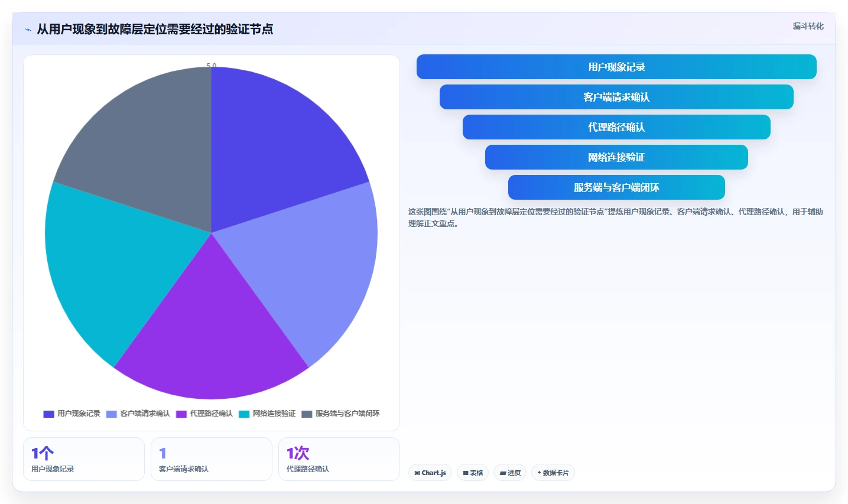Image resolution: width=848 pixels, height=504 pixels.
Task: Click the 用户现象记录 legend label
Action: [x=79, y=414]
